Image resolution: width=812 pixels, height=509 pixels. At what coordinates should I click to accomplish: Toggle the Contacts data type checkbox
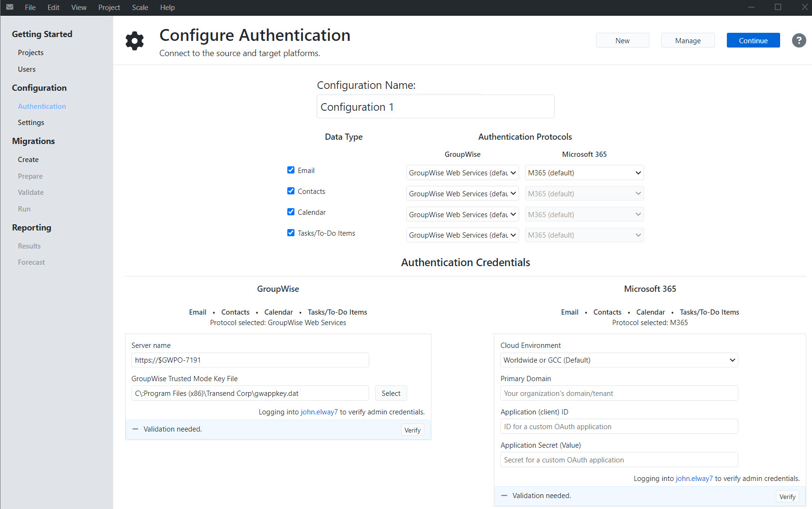click(291, 191)
